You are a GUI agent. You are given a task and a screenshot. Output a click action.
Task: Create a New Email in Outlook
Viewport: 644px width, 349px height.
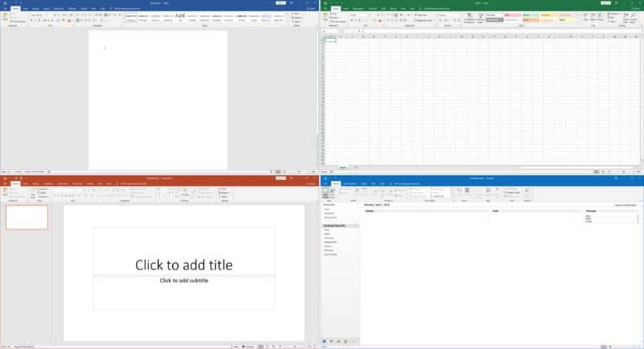(x=325, y=193)
